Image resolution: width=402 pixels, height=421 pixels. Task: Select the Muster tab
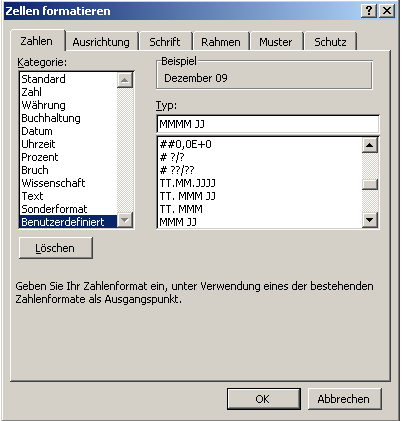pyautogui.click(x=276, y=42)
